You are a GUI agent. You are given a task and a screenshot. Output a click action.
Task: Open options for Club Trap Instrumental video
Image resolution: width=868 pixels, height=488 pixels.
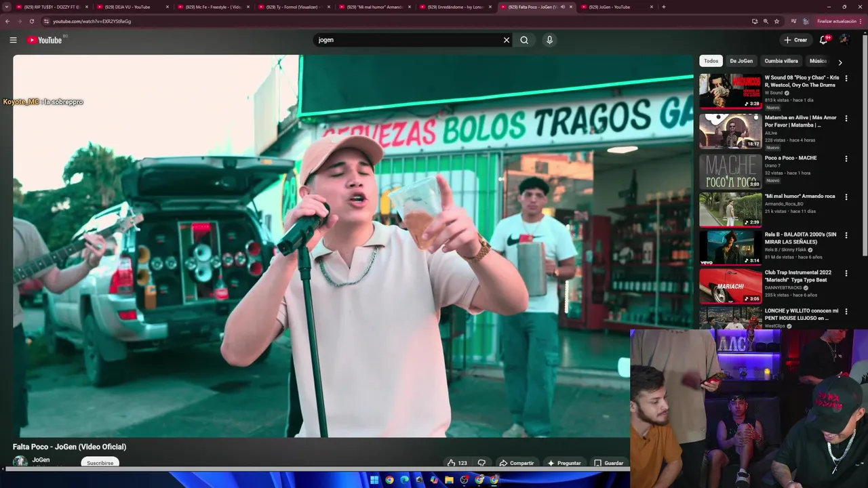coord(846,273)
